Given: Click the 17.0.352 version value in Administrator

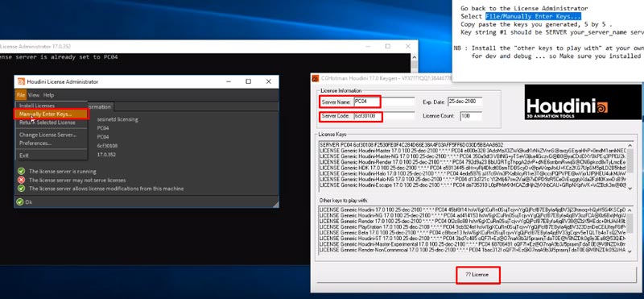Looking at the screenshot, I should point(107,155).
